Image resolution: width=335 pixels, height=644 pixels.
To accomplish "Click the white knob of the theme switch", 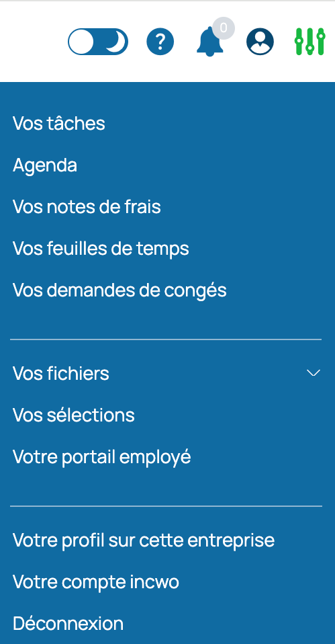I will tap(81, 42).
